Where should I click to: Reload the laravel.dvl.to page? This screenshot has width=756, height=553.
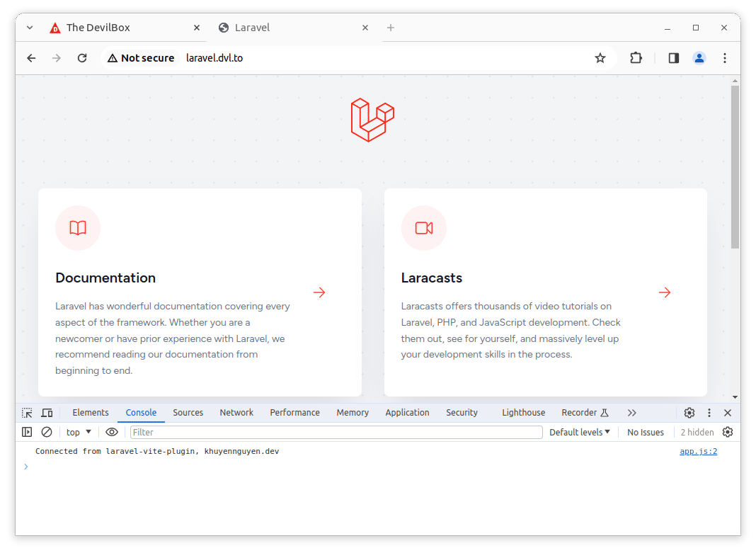click(82, 58)
